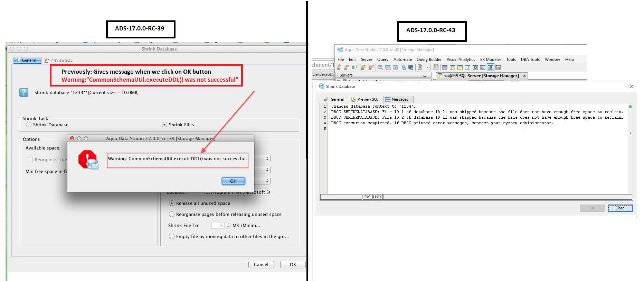This screenshot has width=644, height=281.
Task: Close the sa@MS SQL Server tab
Action: click(524, 76)
